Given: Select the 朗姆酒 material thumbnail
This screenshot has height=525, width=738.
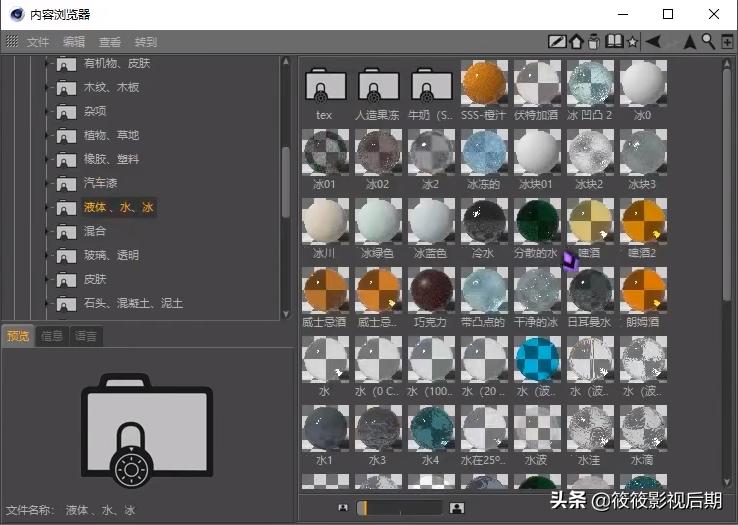Looking at the screenshot, I should click(x=643, y=290).
